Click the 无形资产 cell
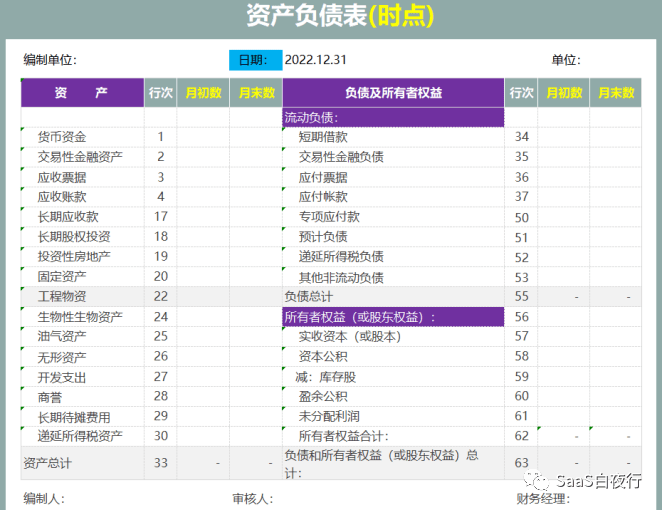The width and height of the screenshot is (663, 510). tap(82, 356)
